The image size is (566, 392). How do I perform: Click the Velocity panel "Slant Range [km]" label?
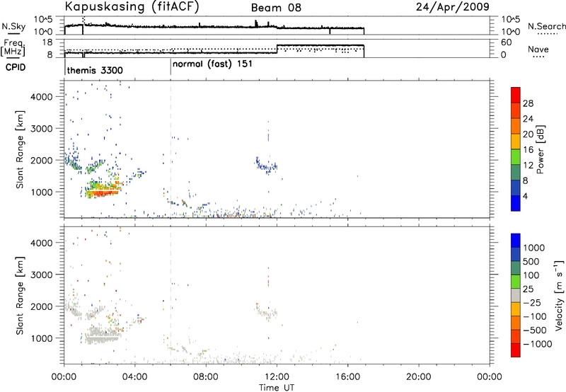point(20,296)
